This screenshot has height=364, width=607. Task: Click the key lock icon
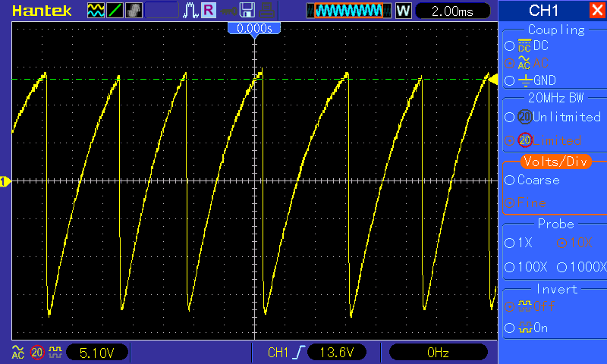click(229, 11)
